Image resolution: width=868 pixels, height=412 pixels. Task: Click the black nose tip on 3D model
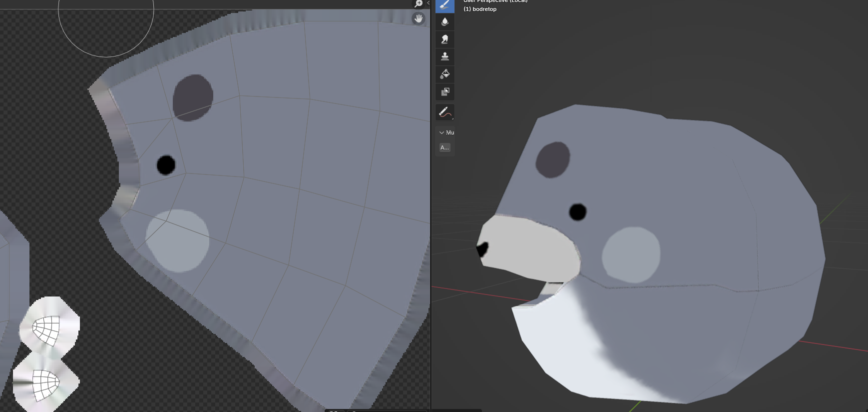pyautogui.click(x=482, y=249)
